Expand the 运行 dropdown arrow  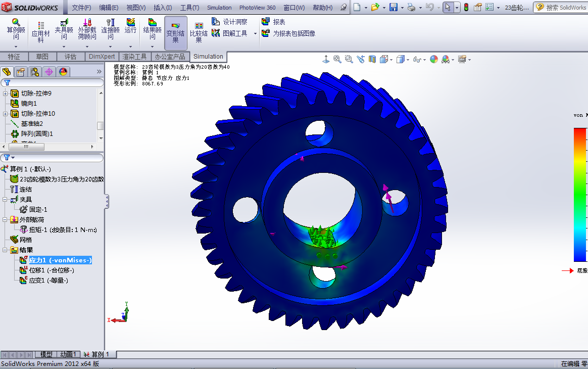coord(130,47)
